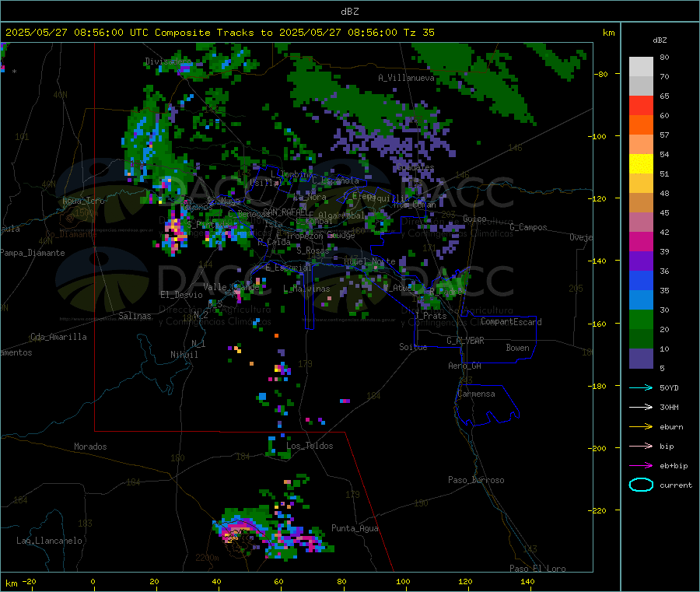Click the Paso_El_Loro label
Viewport: 700px width, 592px height.
click(x=537, y=569)
